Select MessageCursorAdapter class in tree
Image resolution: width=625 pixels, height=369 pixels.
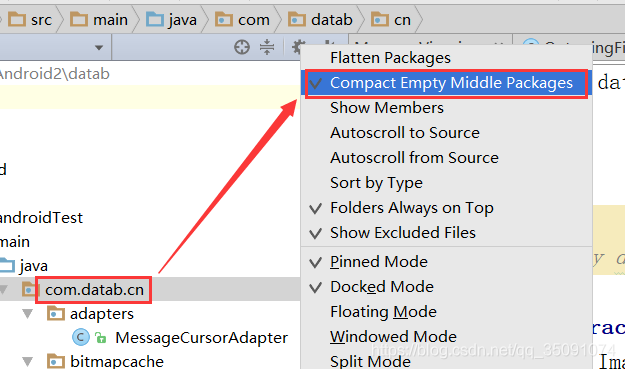201,338
